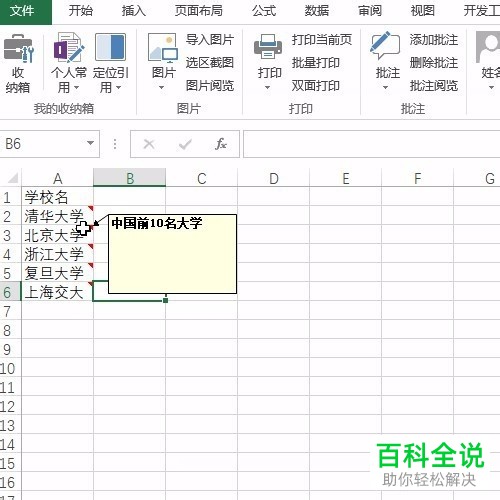This screenshot has width=500, height=500.
Task: Click the 批注 comment icon
Action: pos(385,45)
